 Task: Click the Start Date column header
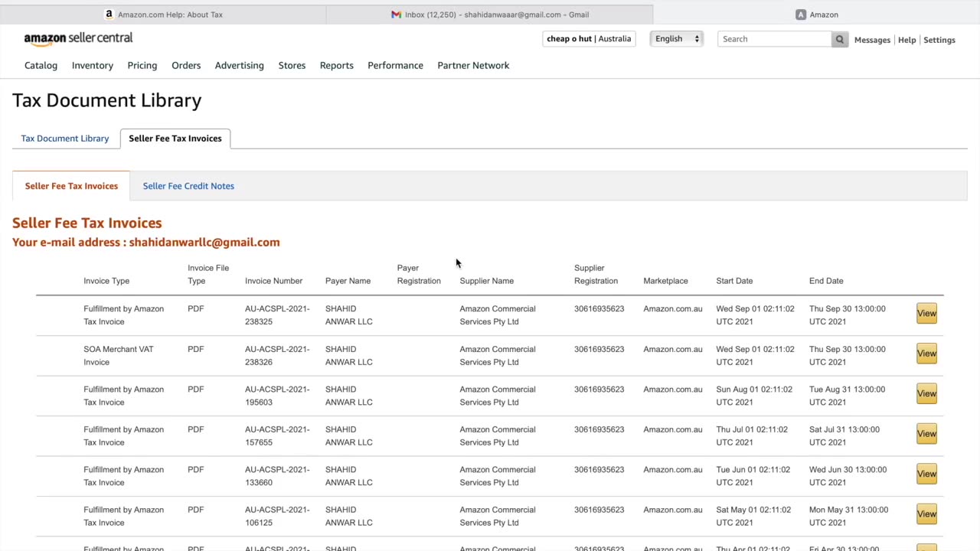point(734,281)
